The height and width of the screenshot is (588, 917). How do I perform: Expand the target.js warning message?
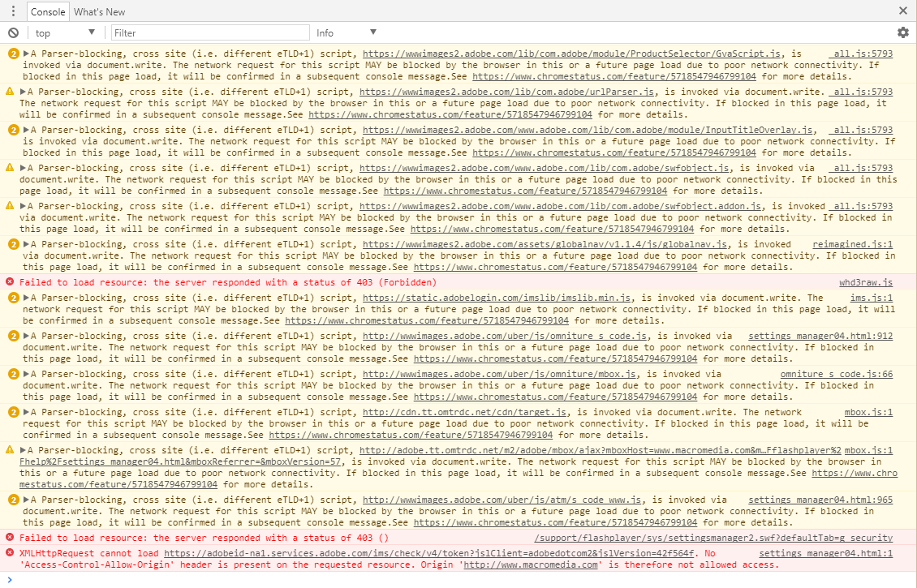click(26, 412)
